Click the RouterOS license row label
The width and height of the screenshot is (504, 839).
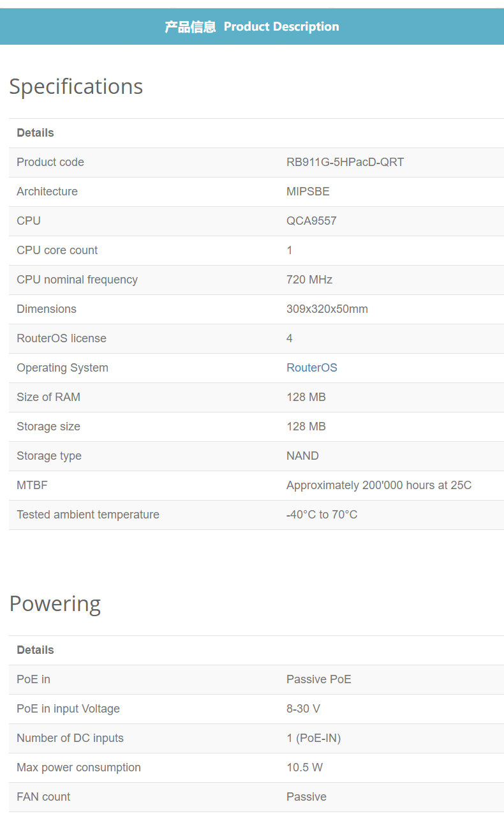pos(61,338)
